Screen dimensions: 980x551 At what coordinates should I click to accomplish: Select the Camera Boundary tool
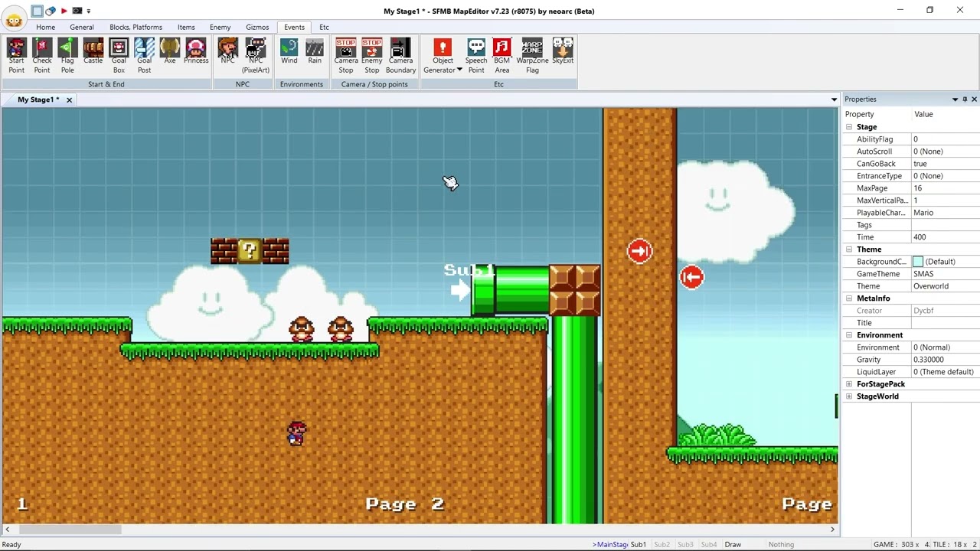pos(400,56)
